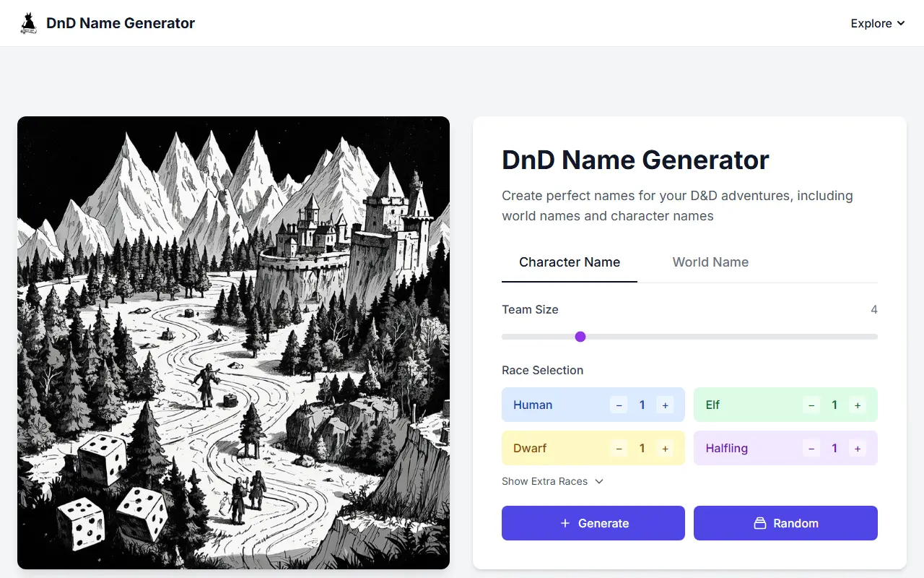Decrease Dwarf count with minus button

tap(619, 448)
